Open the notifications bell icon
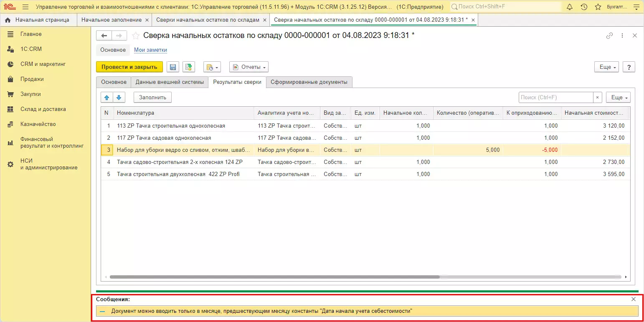The image size is (644, 322). click(570, 7)
